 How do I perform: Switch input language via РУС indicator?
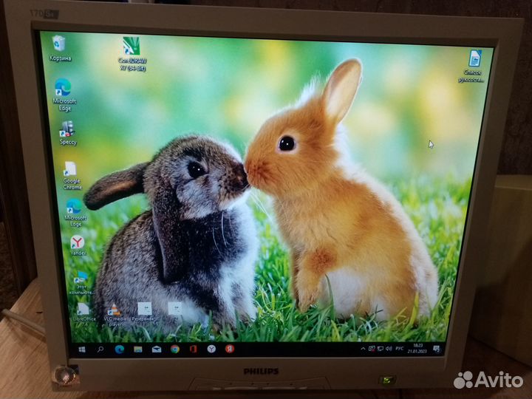[x=400, y=349]
